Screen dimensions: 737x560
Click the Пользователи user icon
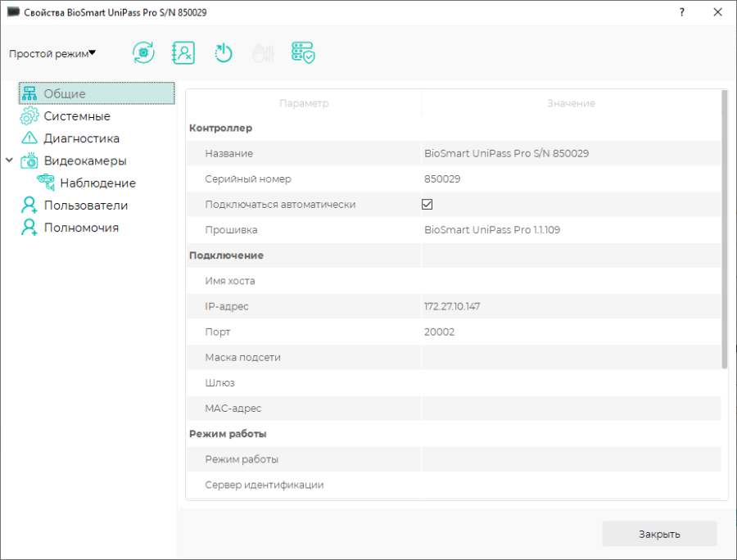click(29, 205)
